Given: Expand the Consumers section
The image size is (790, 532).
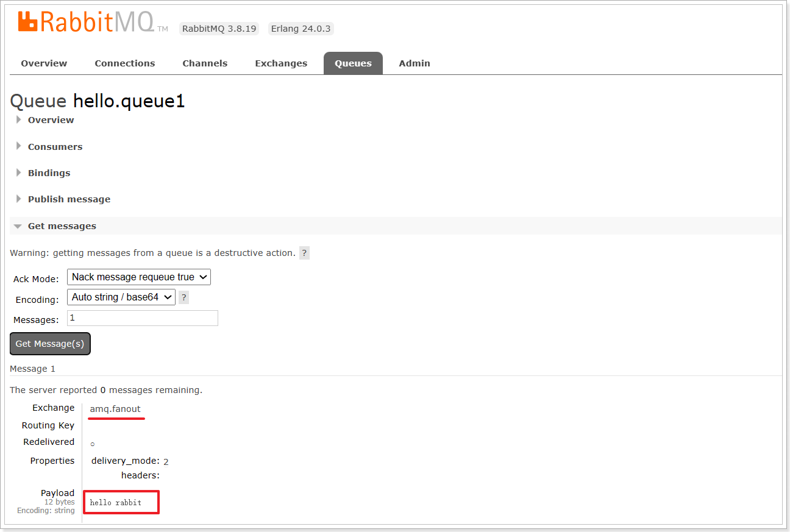Looking at the screenshot, I should tap(55, 147).
